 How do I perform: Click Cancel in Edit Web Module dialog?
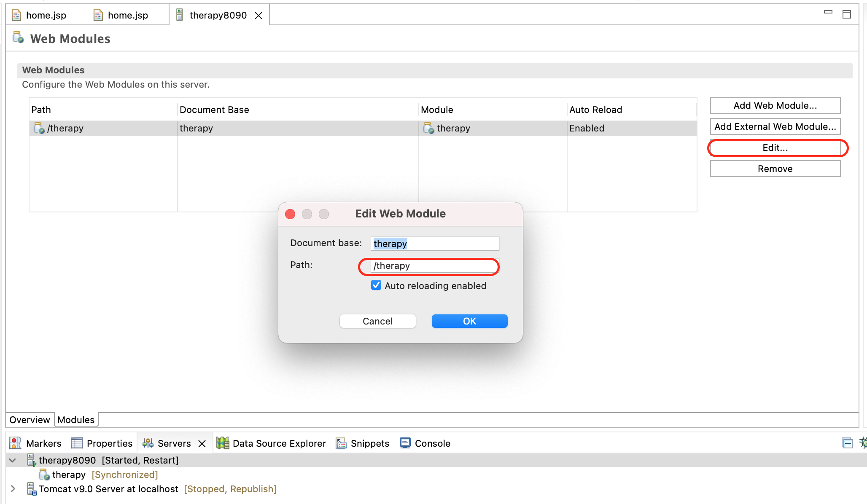coord(377,321)
